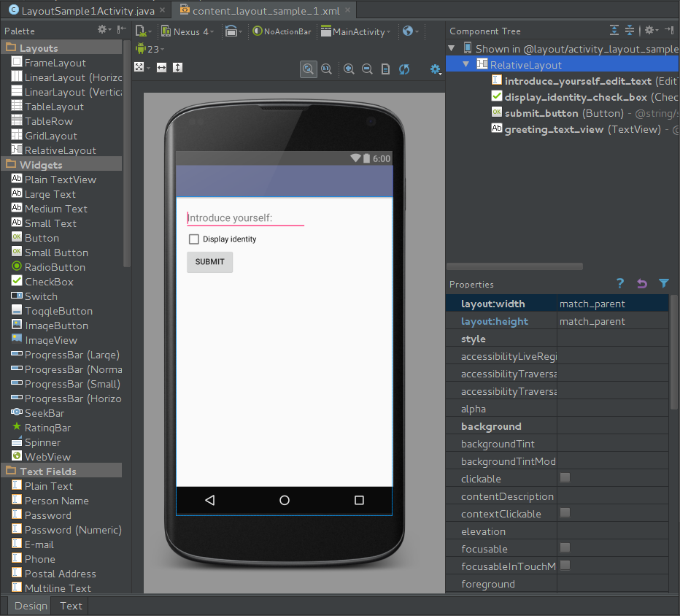Click the zoom to actual size icon

point(327,69)
